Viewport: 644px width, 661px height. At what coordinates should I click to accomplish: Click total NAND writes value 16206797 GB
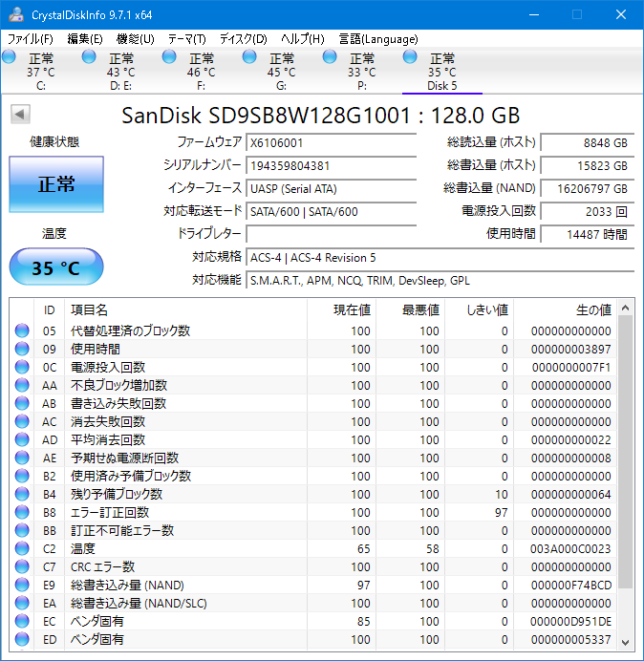pos(587,188)
